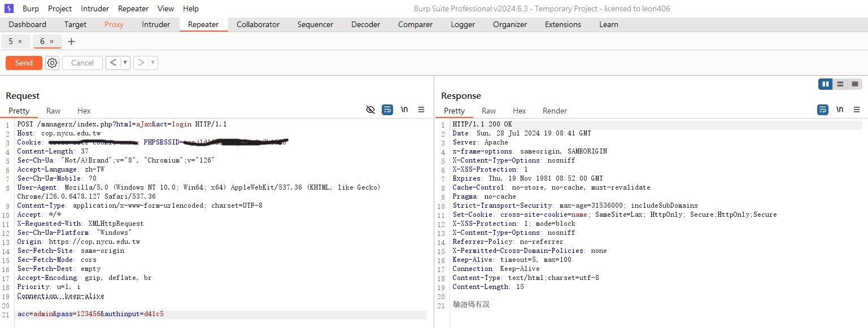Switch to Logger tab
Viewport: 868px width, 328px height.
(x=463, y=24)
